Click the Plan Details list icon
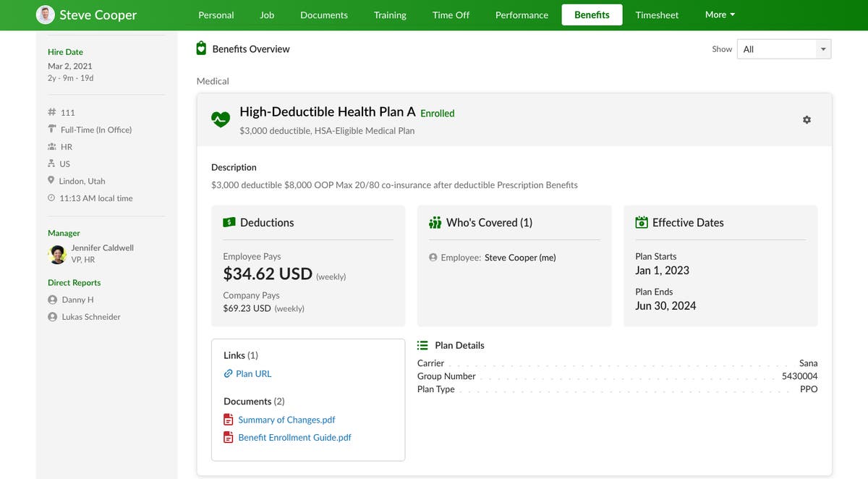Screen dimensions: 868x479 (x=423, y=345)
